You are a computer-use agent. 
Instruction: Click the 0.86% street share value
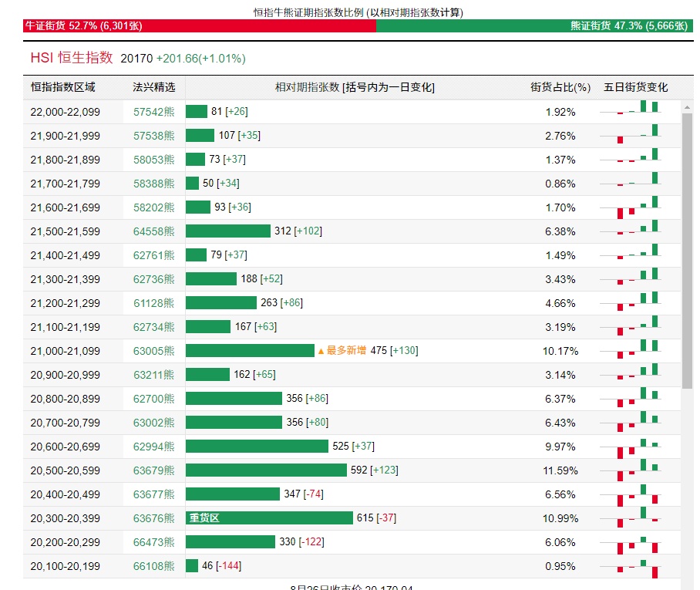[560, 184]
